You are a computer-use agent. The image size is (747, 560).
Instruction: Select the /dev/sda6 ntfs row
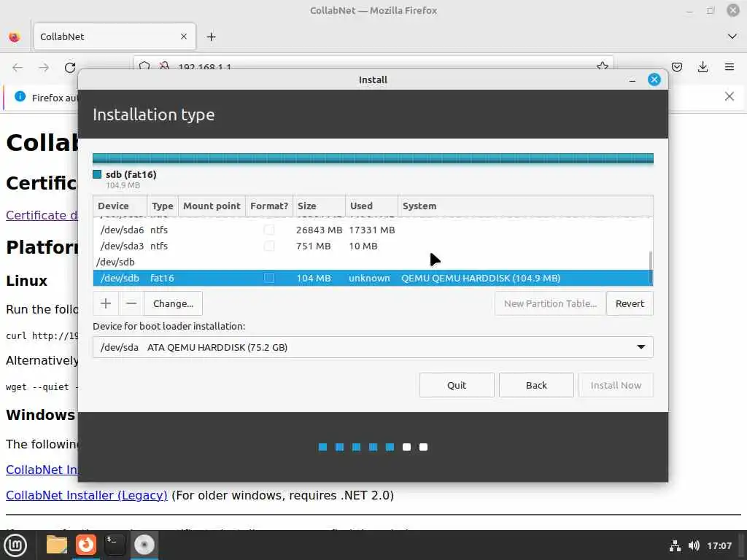(371, 230)
